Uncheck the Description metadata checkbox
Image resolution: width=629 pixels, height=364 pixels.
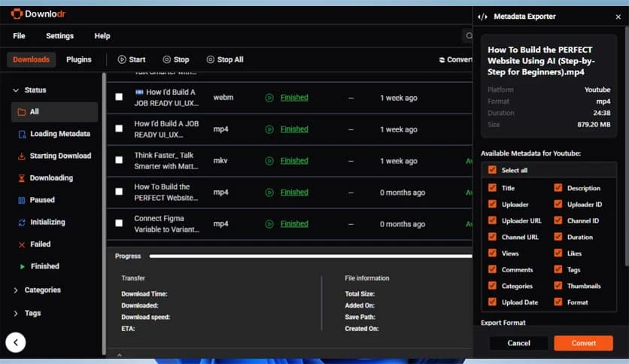pyautogui.click(x=558, y=187)
